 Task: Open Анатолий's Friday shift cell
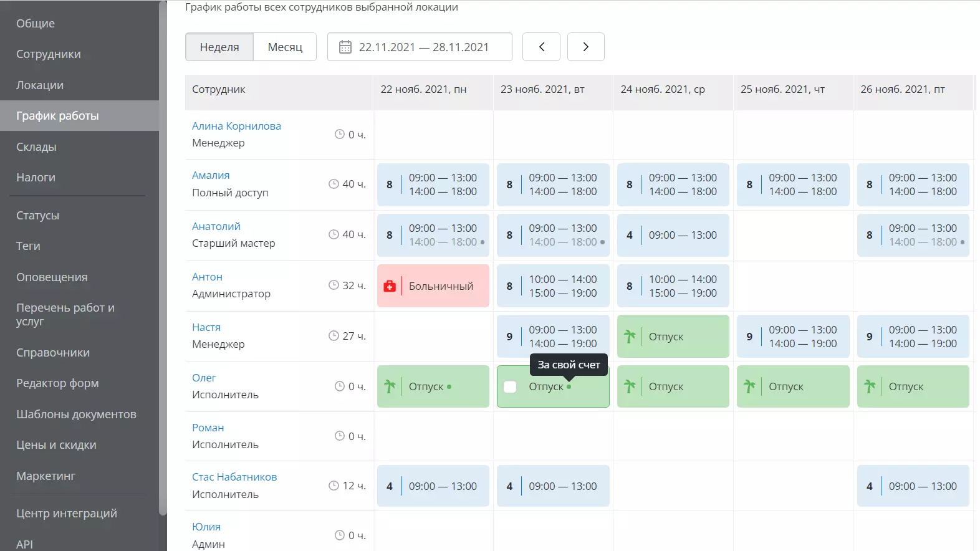tap(913, 235)
